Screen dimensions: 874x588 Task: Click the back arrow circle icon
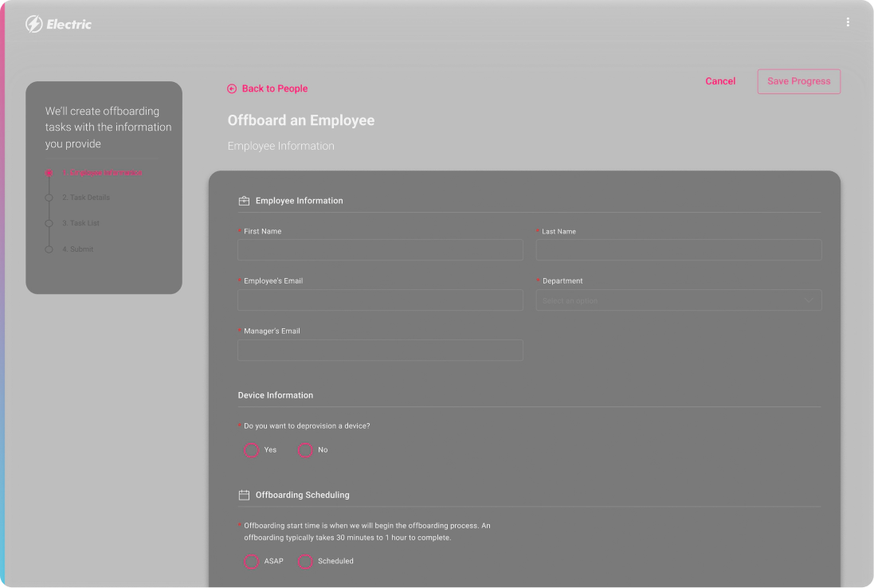point(232,88)
